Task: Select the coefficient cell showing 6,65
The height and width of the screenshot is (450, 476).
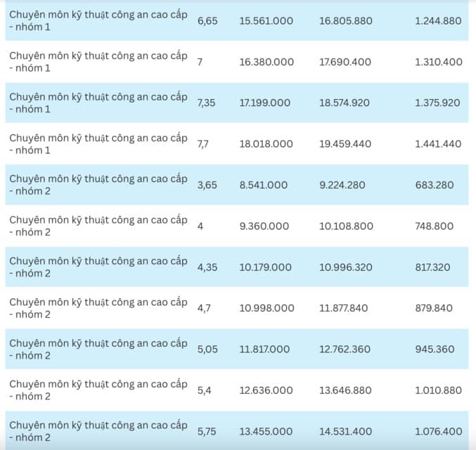Action: click(207, 21)
